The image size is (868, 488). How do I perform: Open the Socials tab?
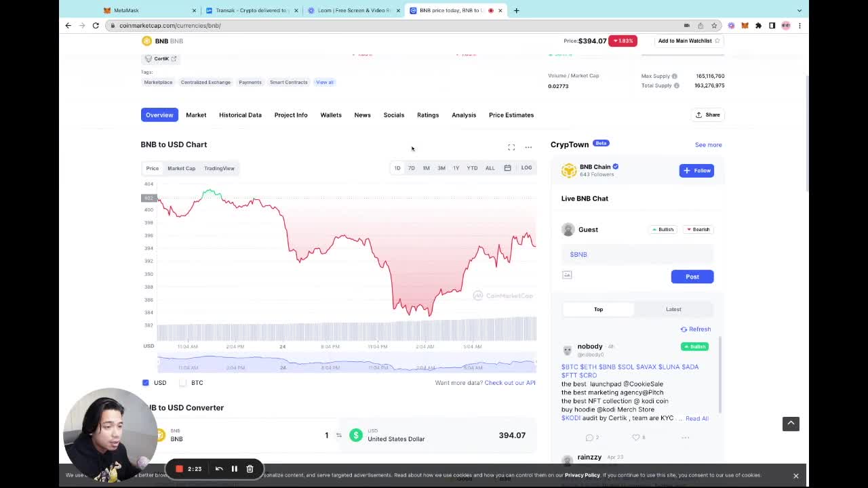point(394,115)
